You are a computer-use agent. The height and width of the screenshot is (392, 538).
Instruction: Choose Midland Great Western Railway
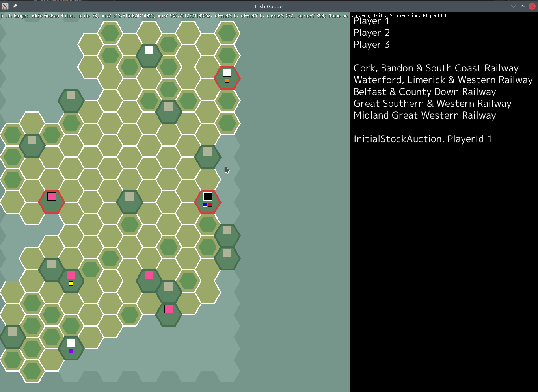425,115
